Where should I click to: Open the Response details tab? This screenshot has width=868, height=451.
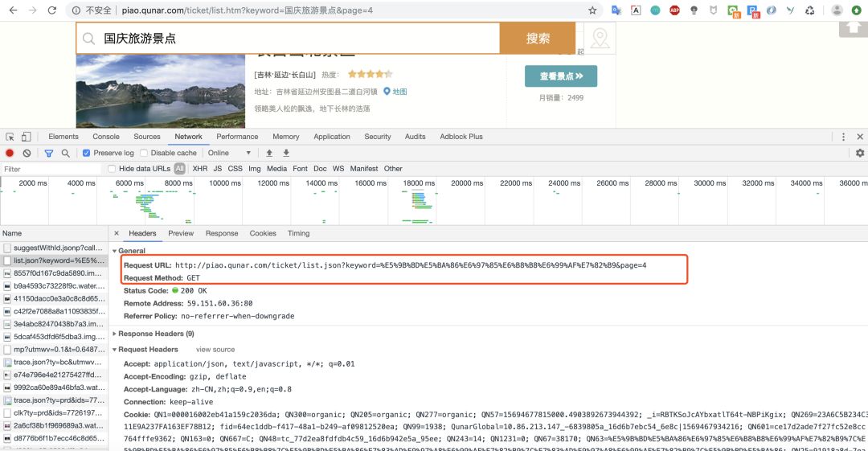point(222,233)
